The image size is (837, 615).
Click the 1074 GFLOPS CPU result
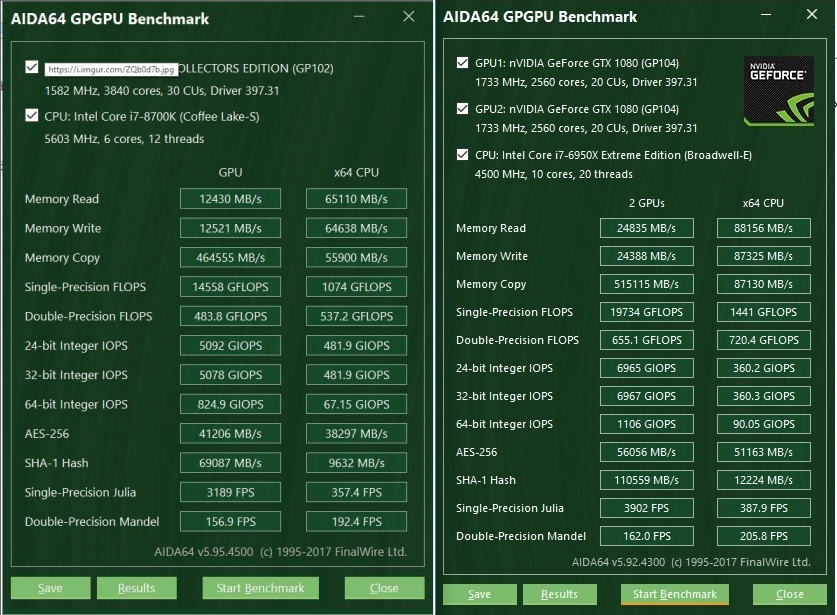(x=357, y=287)
